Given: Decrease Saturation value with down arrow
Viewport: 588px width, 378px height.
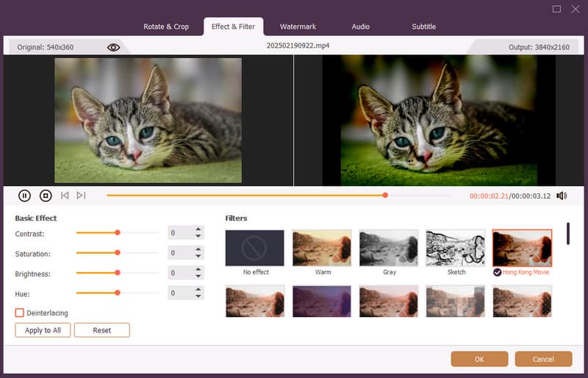Looking at the screenshot, I should pos(198,257).
